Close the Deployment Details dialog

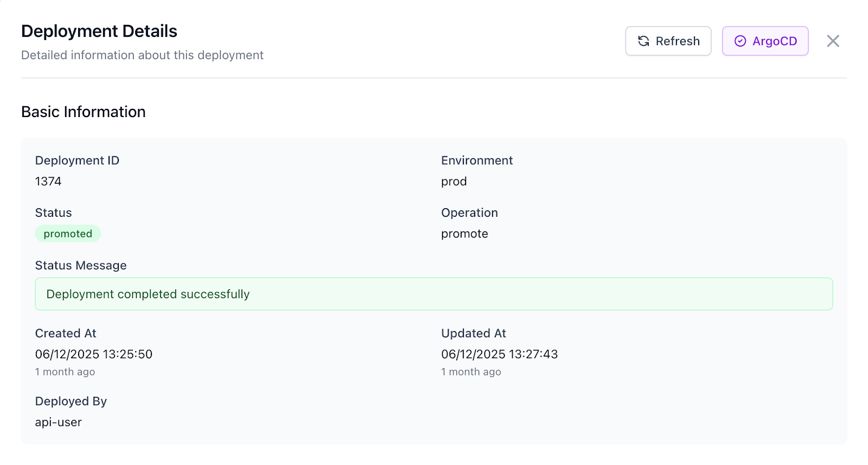pos(833,41)
